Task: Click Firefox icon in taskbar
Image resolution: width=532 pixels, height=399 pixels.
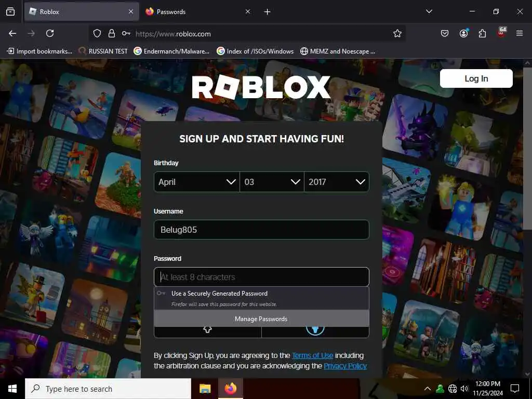Action: click(230, 389)
